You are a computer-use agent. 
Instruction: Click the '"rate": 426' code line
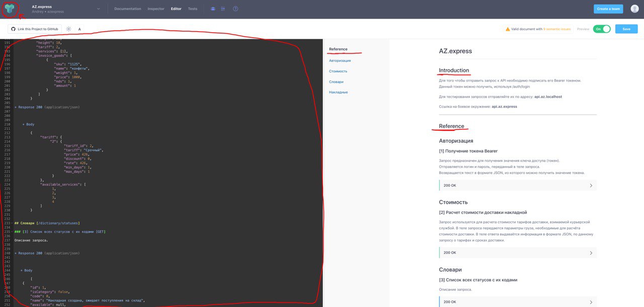[x=76, y=163]
